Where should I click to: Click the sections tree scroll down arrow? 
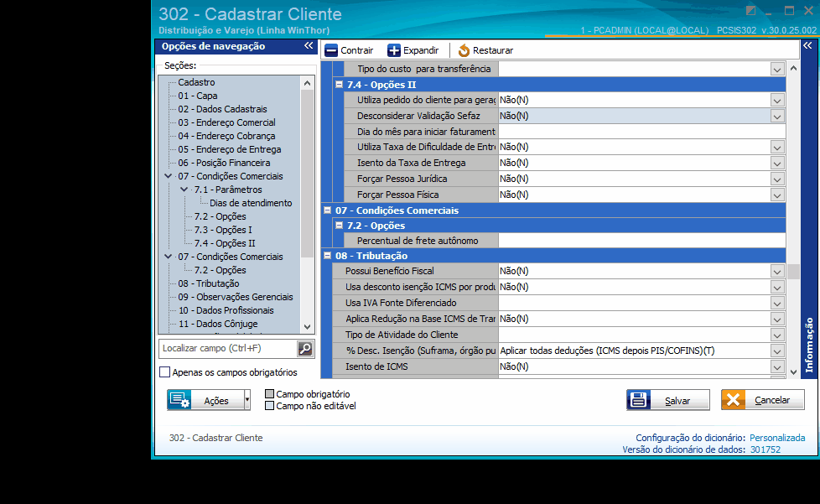pos(307,327)
